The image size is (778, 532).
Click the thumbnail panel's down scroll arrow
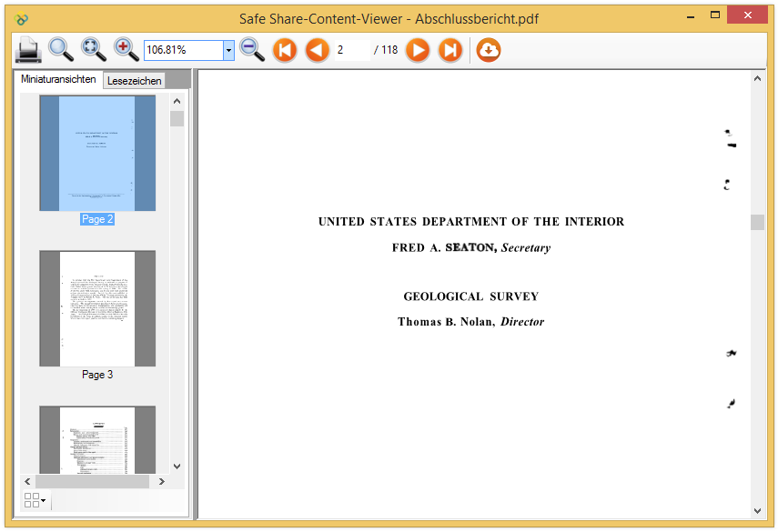[x=177, y=466]
